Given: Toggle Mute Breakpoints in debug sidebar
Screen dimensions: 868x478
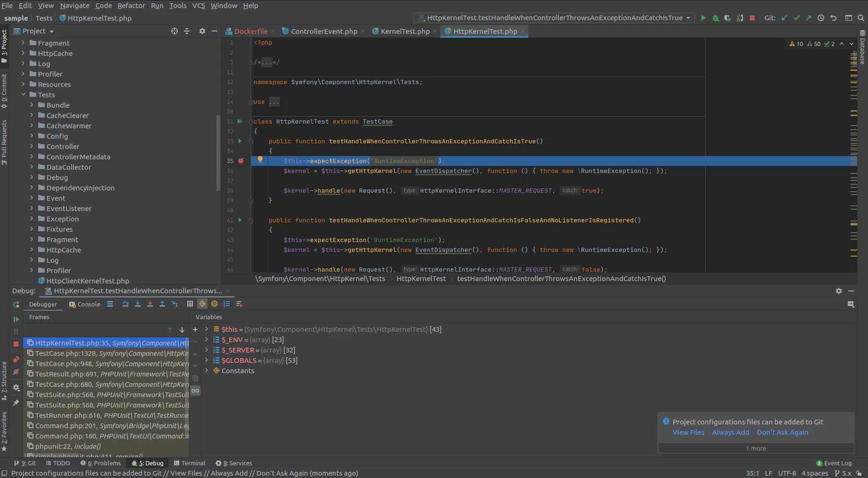Looking at the screenshot, I should [16, 372].
